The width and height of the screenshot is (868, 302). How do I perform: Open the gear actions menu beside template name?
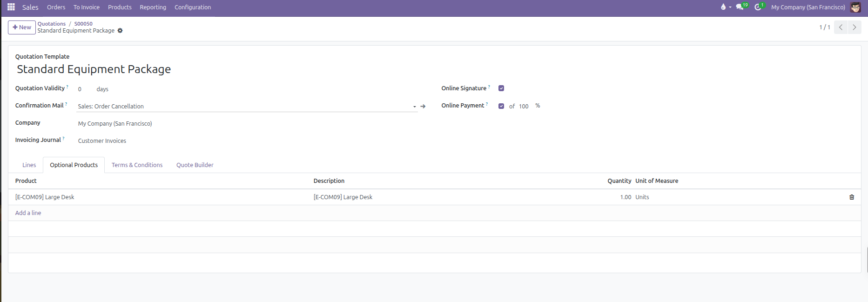[120, 31]
